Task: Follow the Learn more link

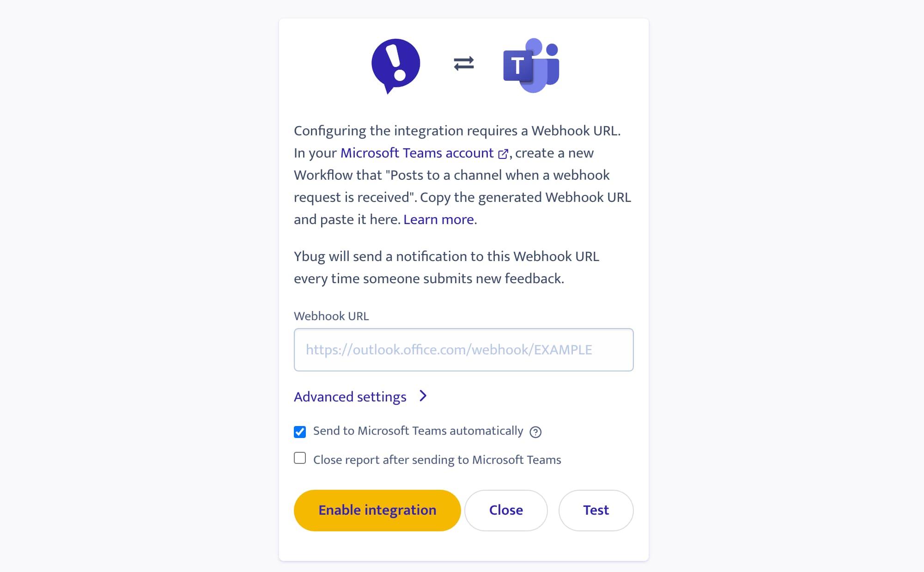Action: tap(438, 219)
